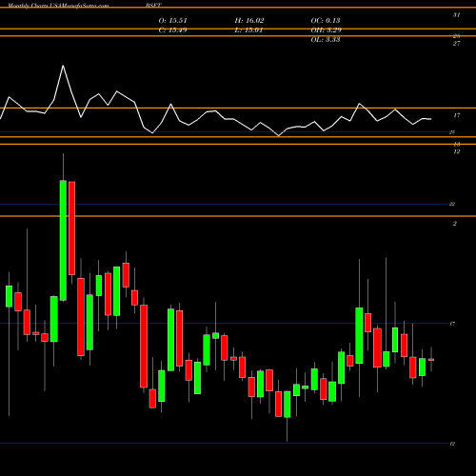Click the highest peak of the white indicator line
Image resolution: width=476 pixels, height=476 pixels.
[63, 66]
